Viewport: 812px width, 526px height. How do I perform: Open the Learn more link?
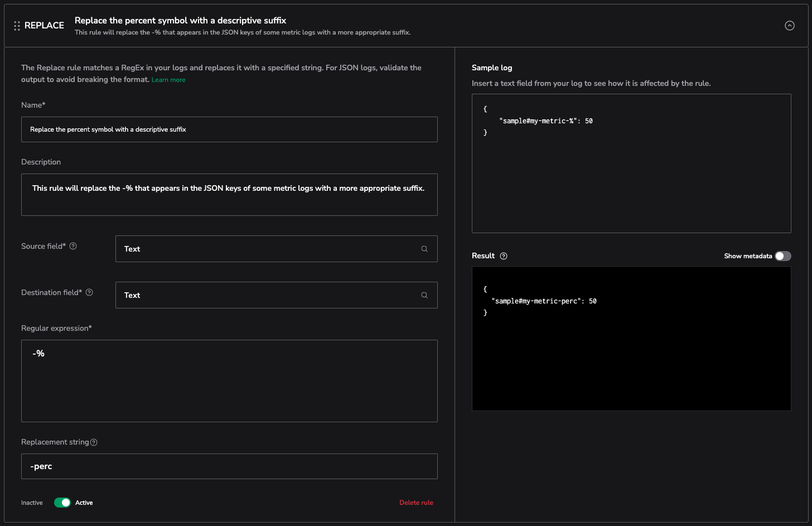[x=168, y=80]
